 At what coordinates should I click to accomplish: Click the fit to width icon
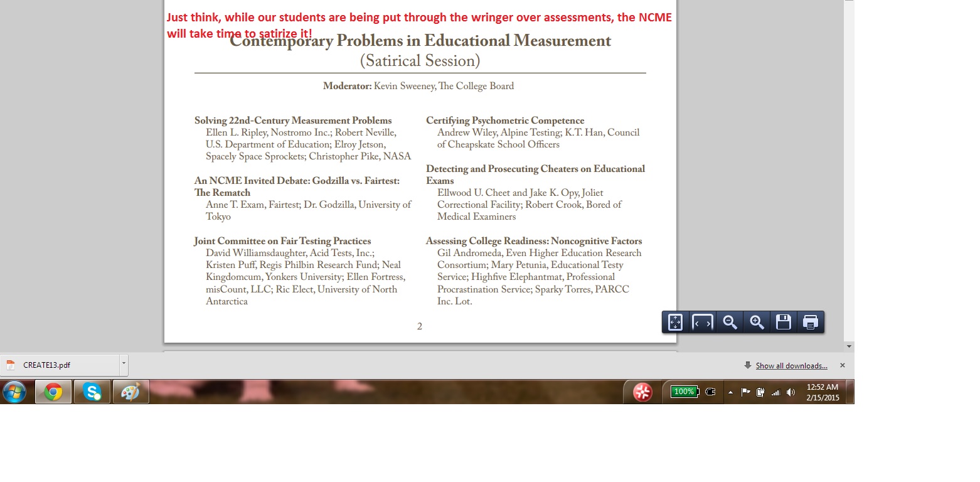tap(702, 323)
